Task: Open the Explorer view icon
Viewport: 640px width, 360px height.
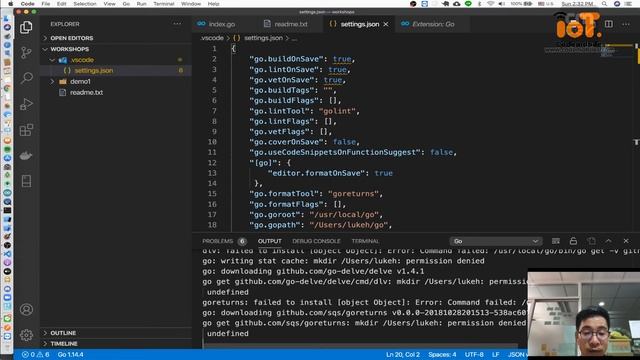Action: point(26,27)
